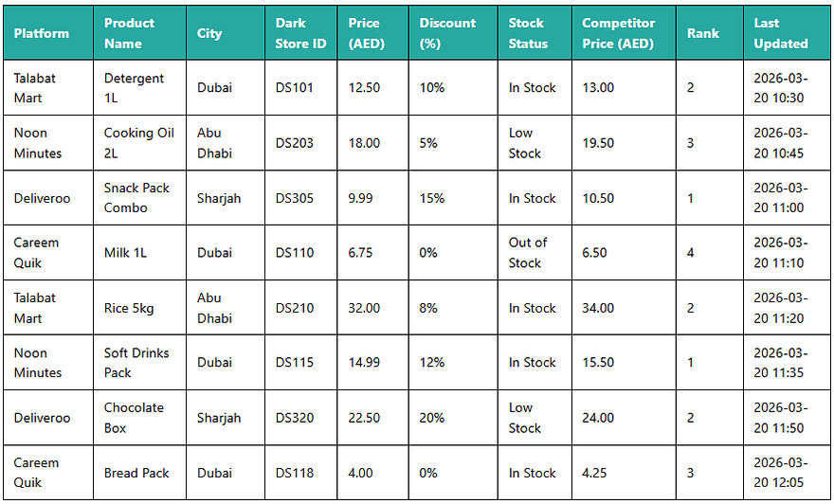834x504 pixels.
Task: Select the Product Name header cell
Action: 140,33
